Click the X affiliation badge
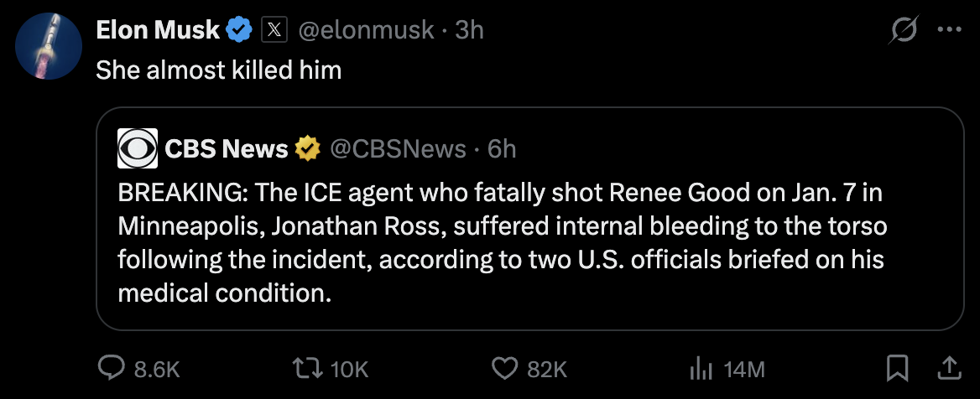 pos(273,31)
